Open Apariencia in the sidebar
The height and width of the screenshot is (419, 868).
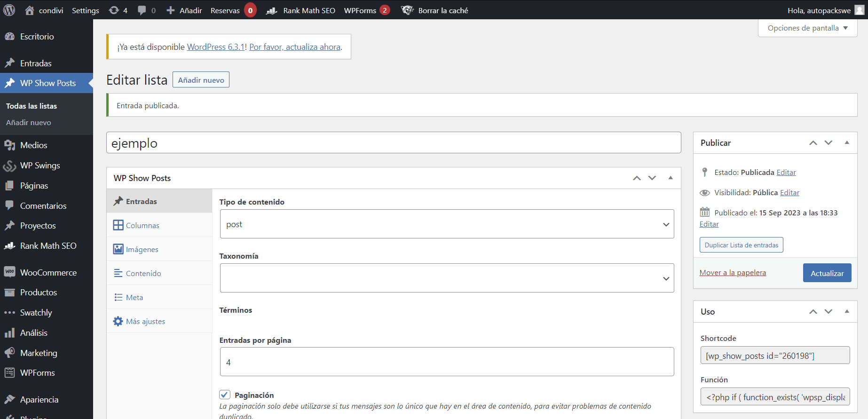pos(39,400)
